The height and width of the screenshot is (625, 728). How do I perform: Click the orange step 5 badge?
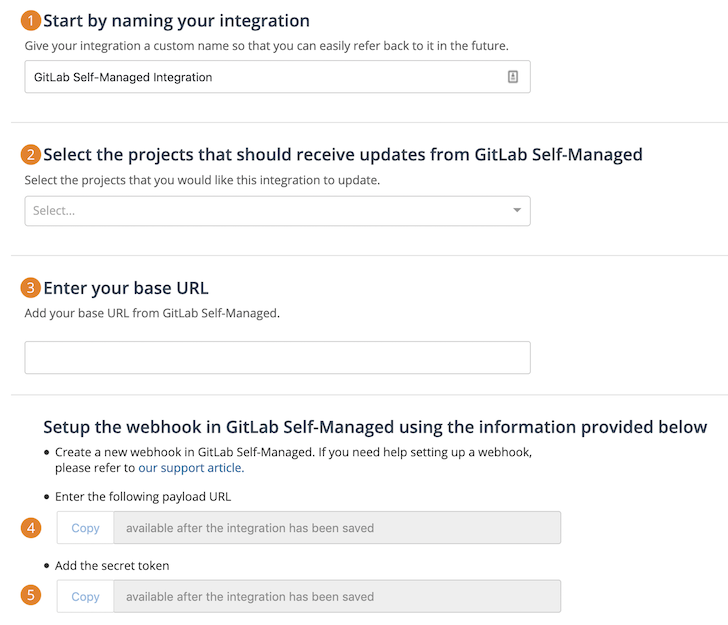coord(32,596)
